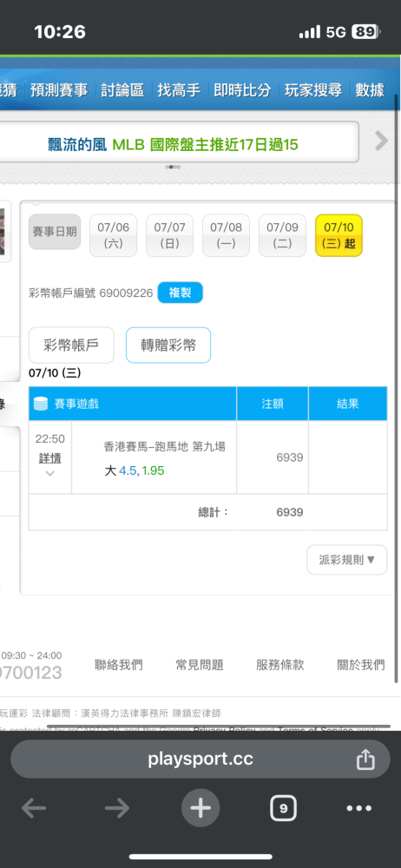The height and width of the screenshot is (868, 401).
Task: Open the 派彩規則 dropdown
Action: (x=346, y=560)
